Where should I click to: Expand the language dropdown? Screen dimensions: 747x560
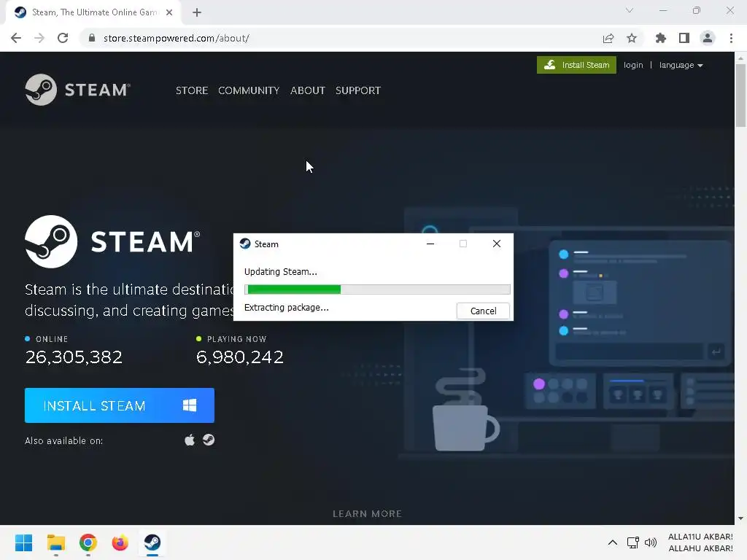click(x=681, y=65)
